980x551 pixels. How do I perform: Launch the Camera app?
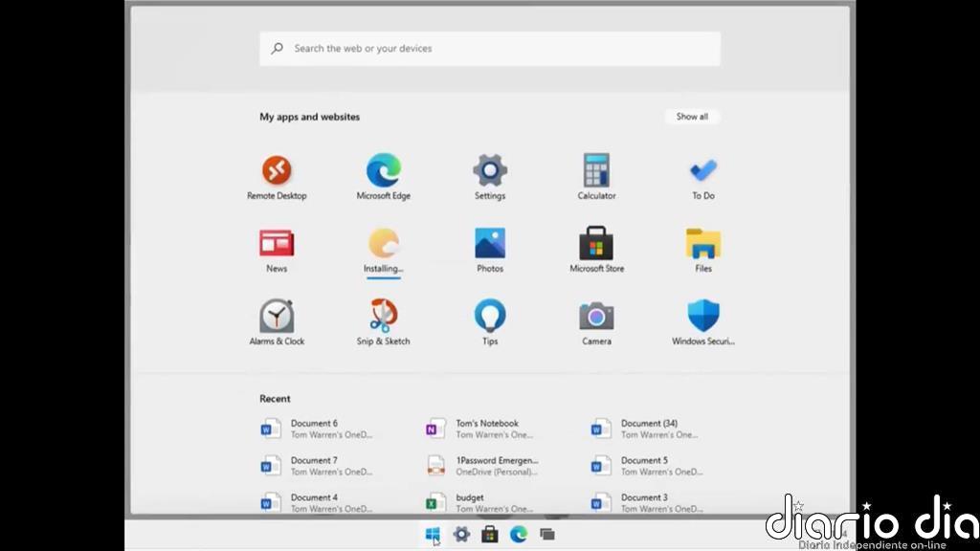596,318
